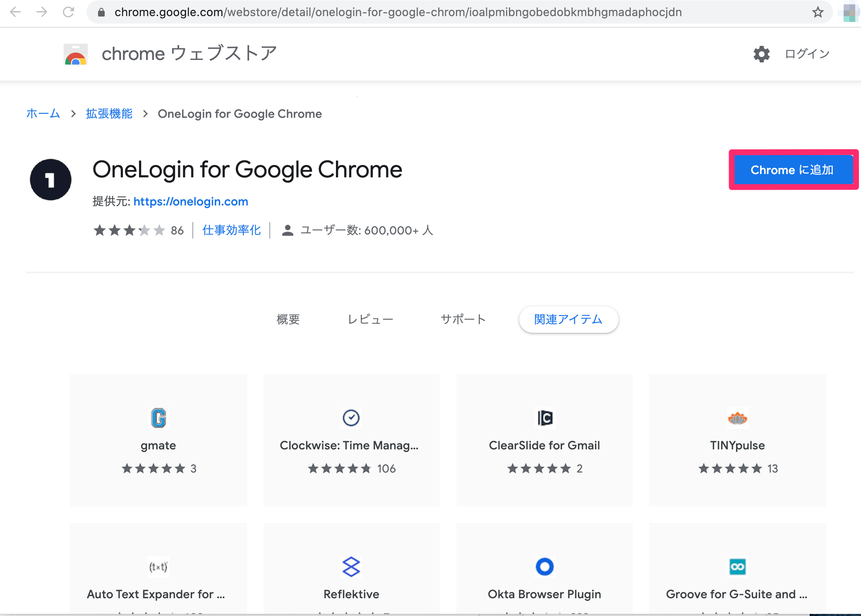Click the Groove infinity icon
Screen dimensions: 861x616
pyautogui.click(x=737, y=567)
